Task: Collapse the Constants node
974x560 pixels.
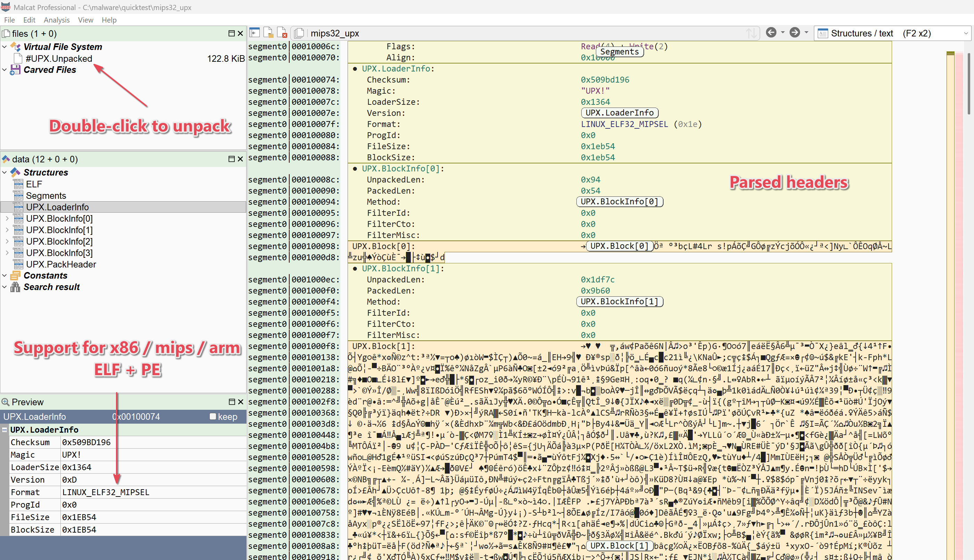Action: [x=5, y=275]
